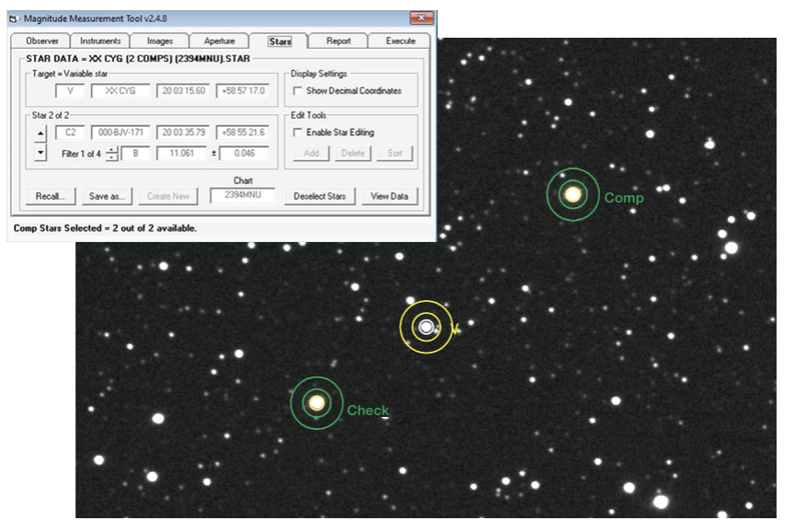The width and height of the screenshot is (795, 532).
Task: Enable Show Decimal Coordinates checkbox
Action: (x=297, y=91)
